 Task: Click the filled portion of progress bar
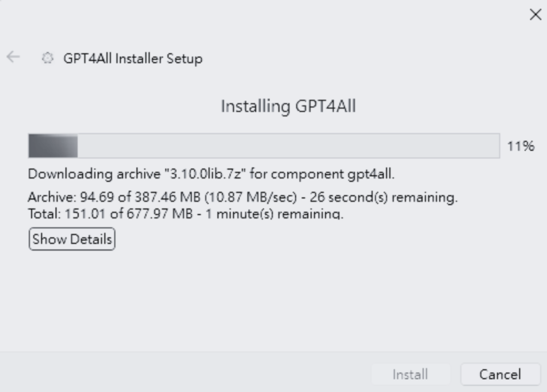coord(53,146)
